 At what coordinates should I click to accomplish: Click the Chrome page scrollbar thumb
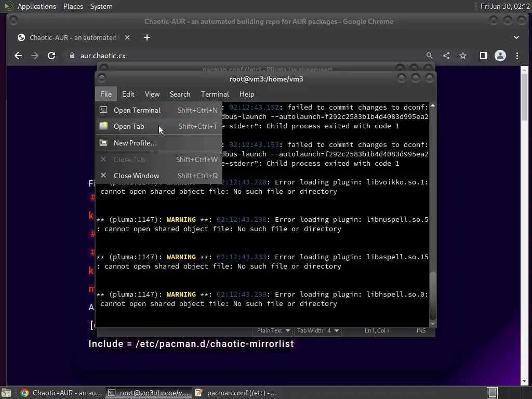pyautogui.click(x=524, y=97)
